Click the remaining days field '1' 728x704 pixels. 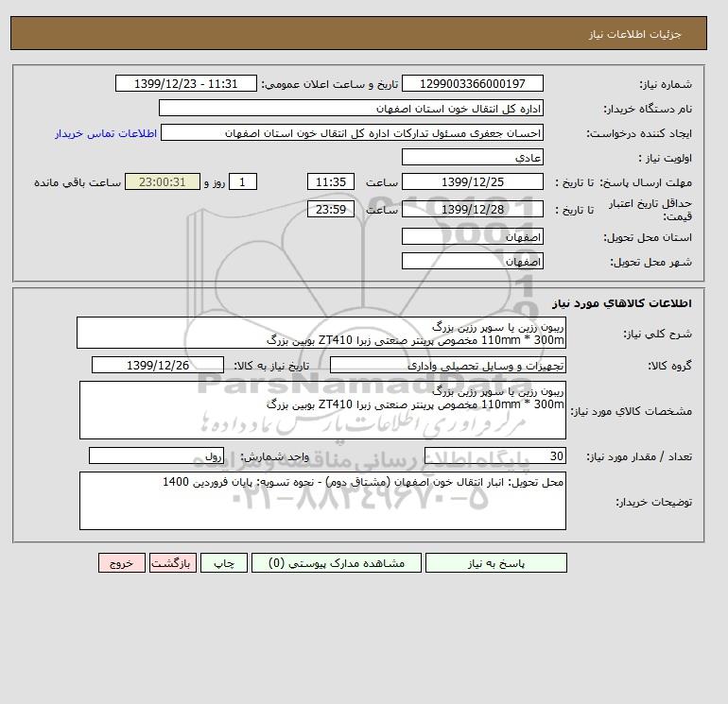pyautogui.click(x=242, y=182)
